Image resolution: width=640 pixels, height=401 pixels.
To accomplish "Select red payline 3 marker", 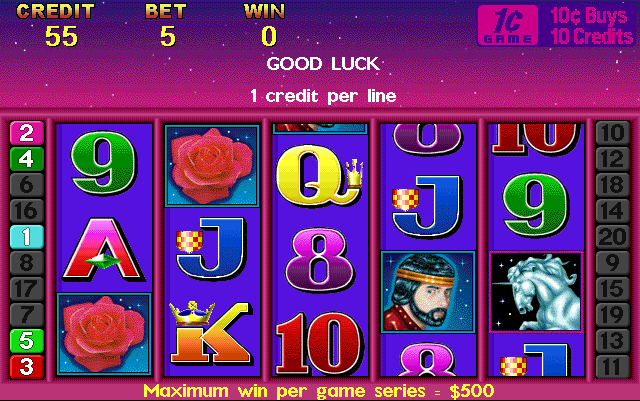I will pos(27,367).
